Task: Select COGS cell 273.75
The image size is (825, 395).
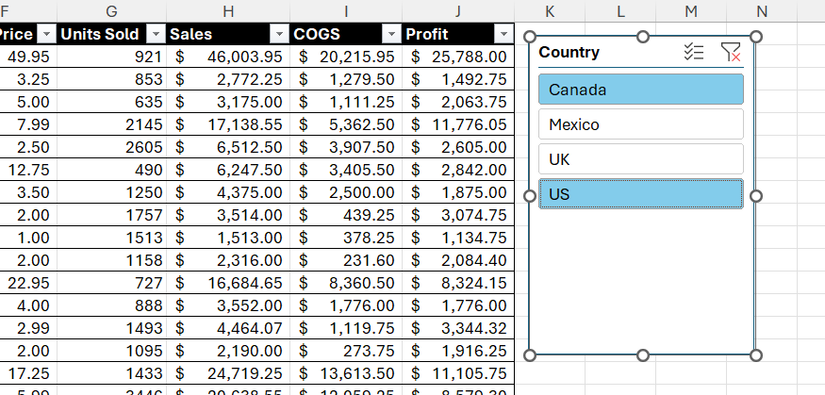Action: point(346,351)
